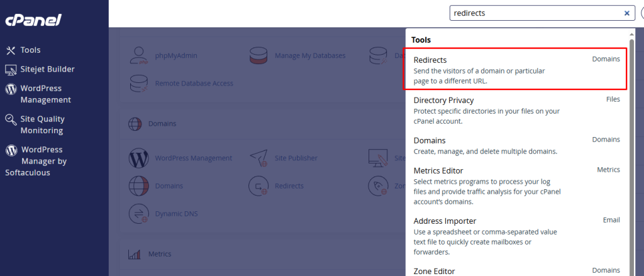Click inside the redirects search box

535,13
